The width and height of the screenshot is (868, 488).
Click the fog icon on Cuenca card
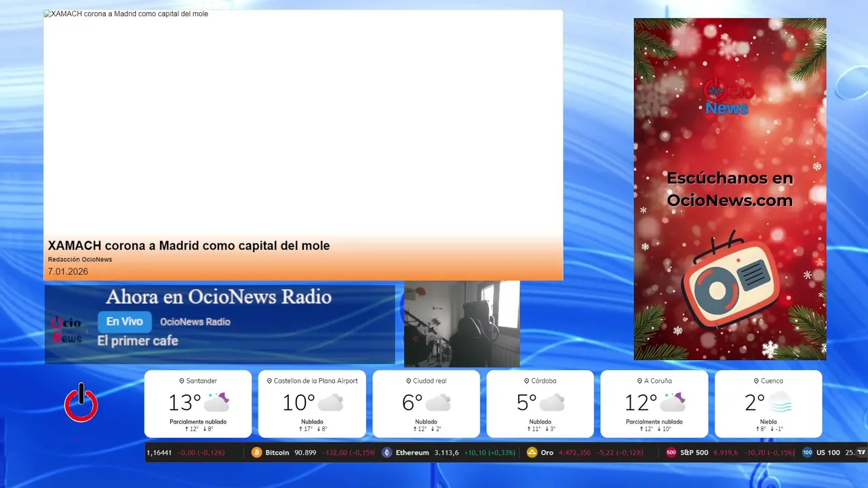(x=780, y=402)
